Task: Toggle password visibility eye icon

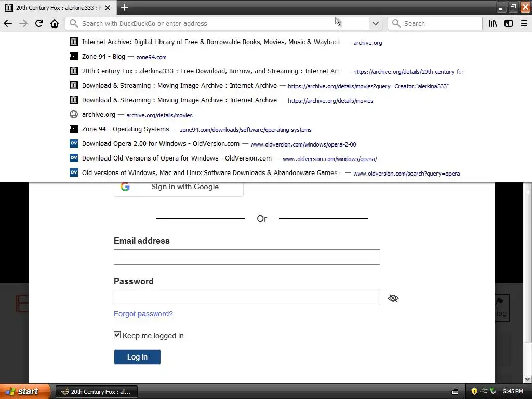Action: click(393, 298)
